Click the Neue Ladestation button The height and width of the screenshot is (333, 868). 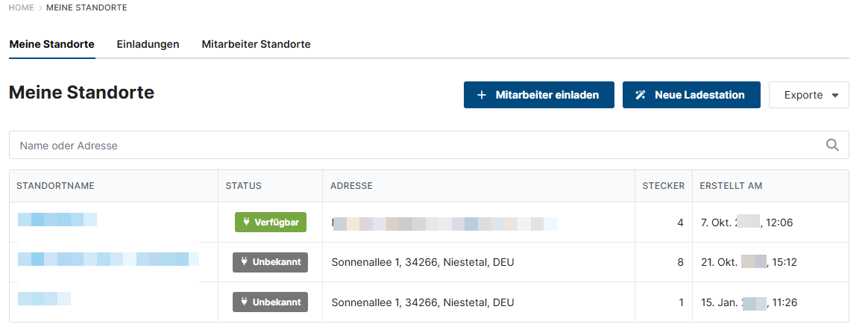click(691, 96)
